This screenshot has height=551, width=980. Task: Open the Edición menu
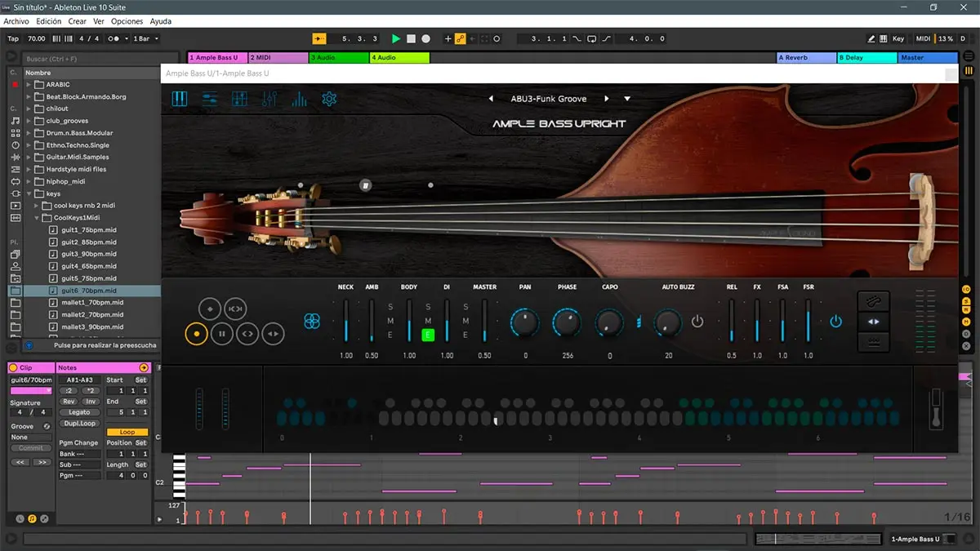(x=48, y=21)
